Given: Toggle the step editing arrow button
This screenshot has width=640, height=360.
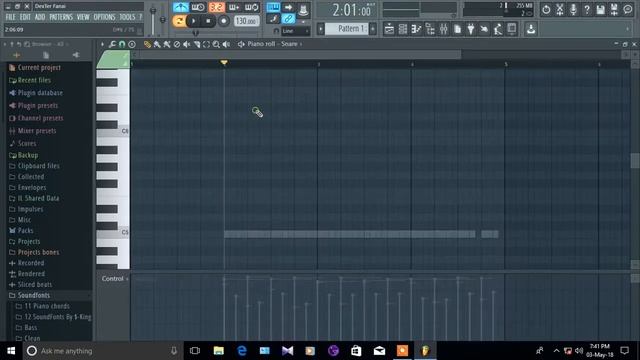Looking at the screenshot, I should (x=288, y=7).
